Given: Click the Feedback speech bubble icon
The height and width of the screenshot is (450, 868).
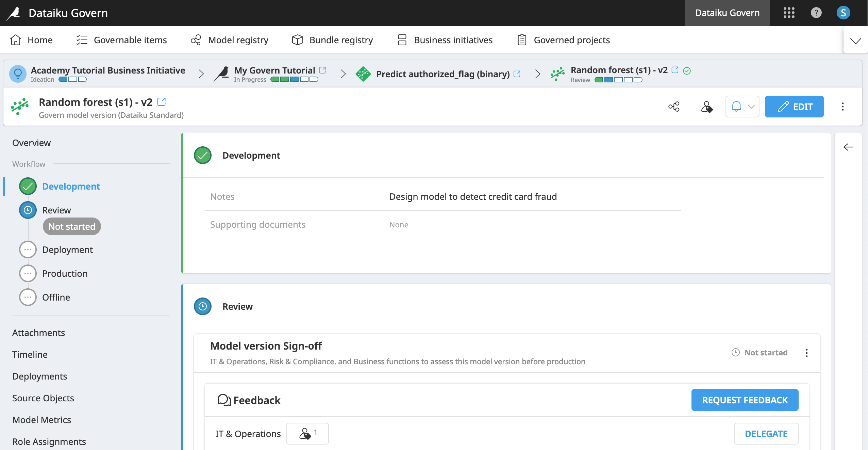Looking at the screenshot, I should (x=224, y=400).
